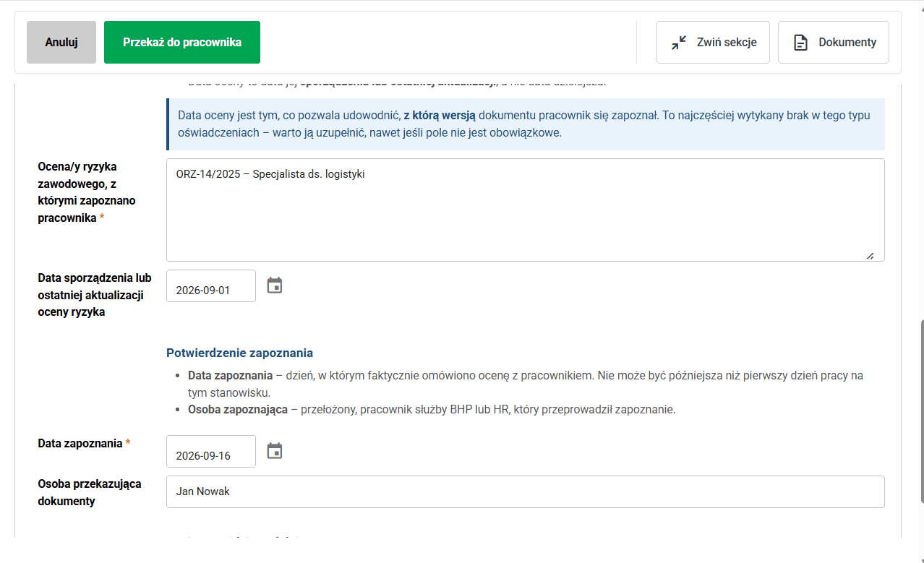Click the Potwierdzenie zapoznania heading

click(239, 353)
